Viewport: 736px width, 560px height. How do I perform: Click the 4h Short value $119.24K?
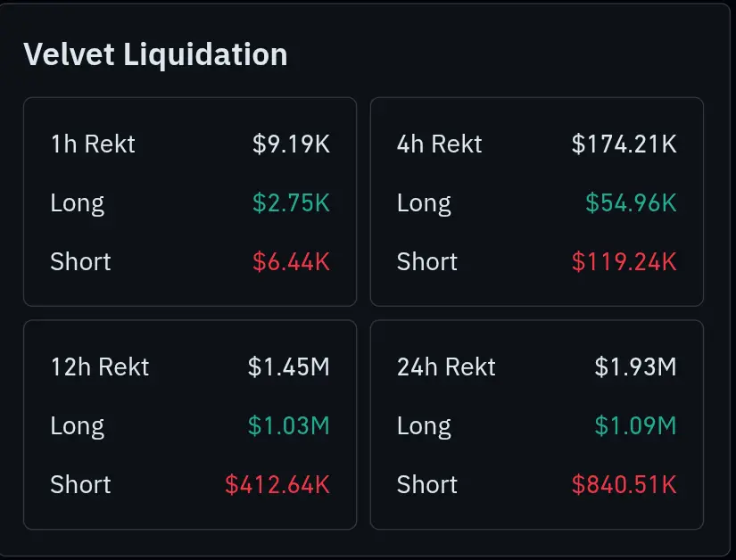[x=624, y=261]
